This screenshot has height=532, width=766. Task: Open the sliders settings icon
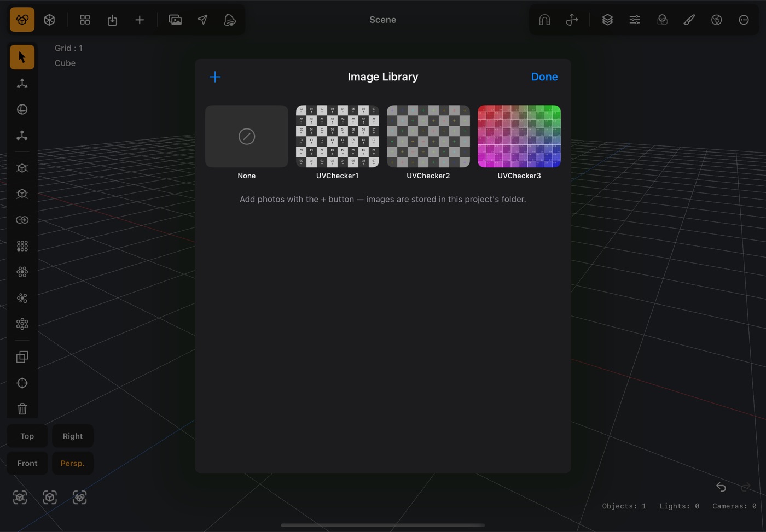635,20
